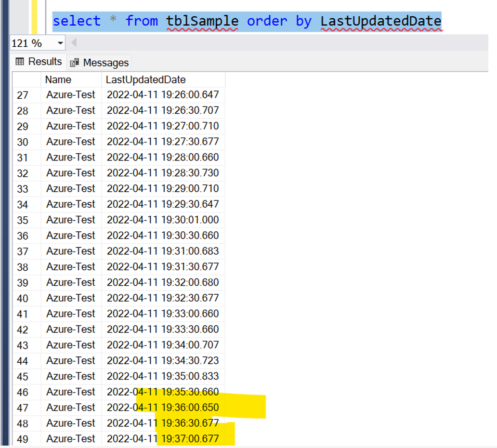Click date cell 2022-04-11 19:37:00.677
This screenshot has width=497, height=448.
[x=163, y=439]
